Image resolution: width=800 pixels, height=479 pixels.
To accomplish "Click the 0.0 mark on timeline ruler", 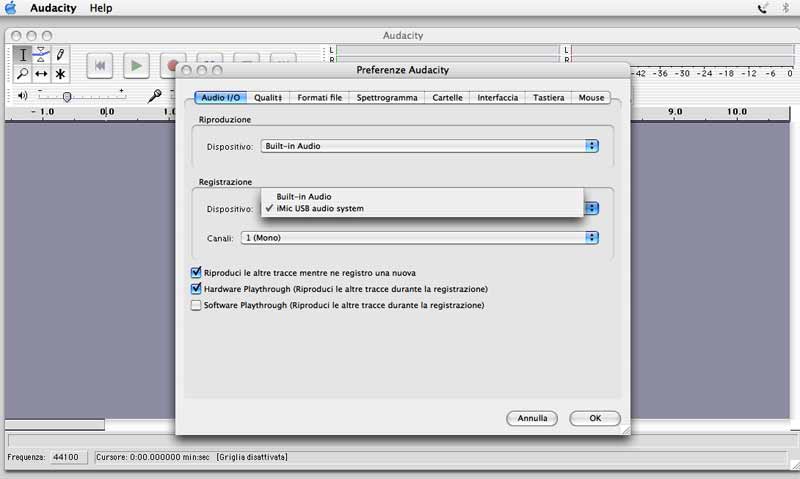I will (x=107, y=111).
